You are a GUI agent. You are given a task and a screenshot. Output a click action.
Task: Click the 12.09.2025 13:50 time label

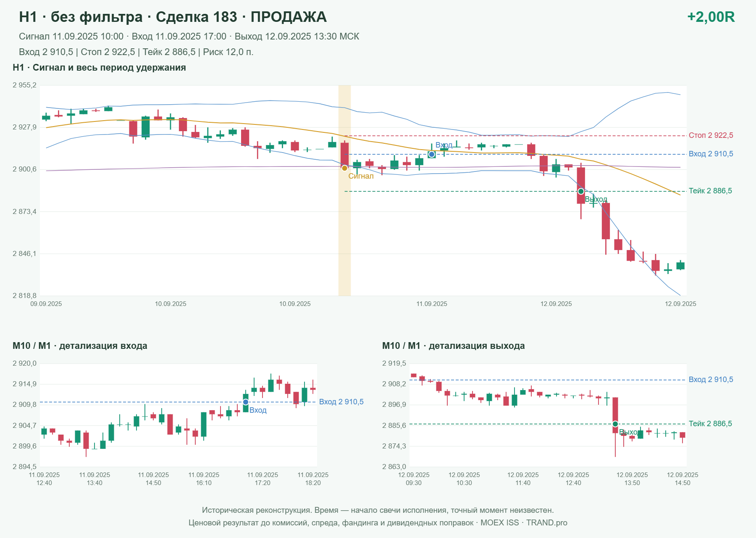[x=632, y=479]
